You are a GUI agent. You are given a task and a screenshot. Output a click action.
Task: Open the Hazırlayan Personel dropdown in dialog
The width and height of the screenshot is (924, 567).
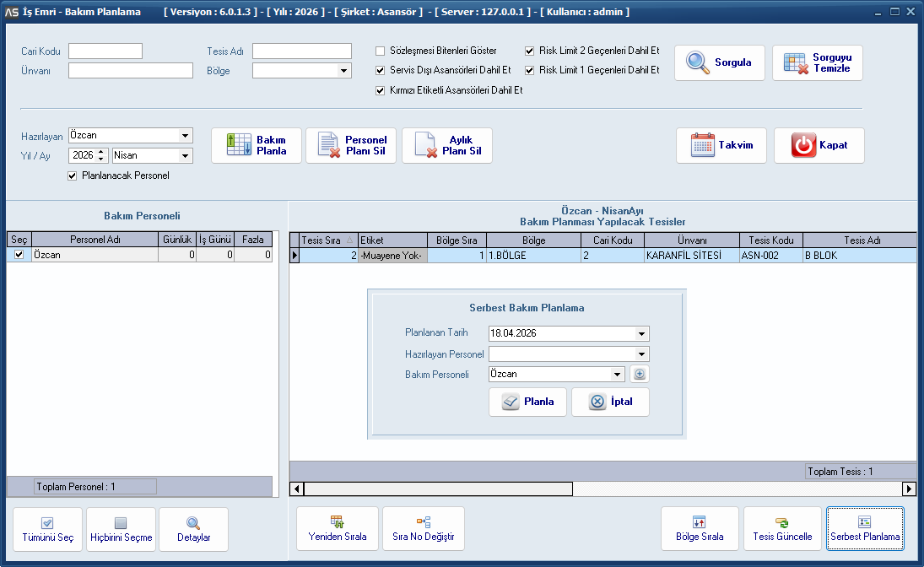(x=642, y=354)
